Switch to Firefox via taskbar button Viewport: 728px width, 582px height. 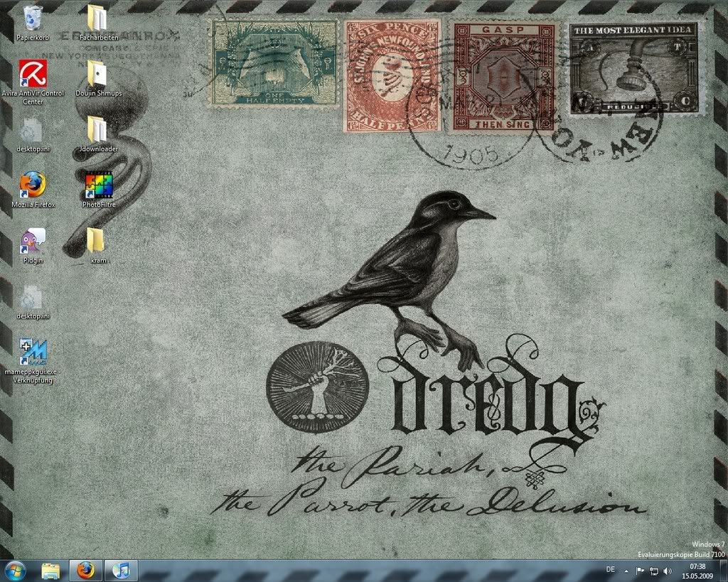point(86,570)
